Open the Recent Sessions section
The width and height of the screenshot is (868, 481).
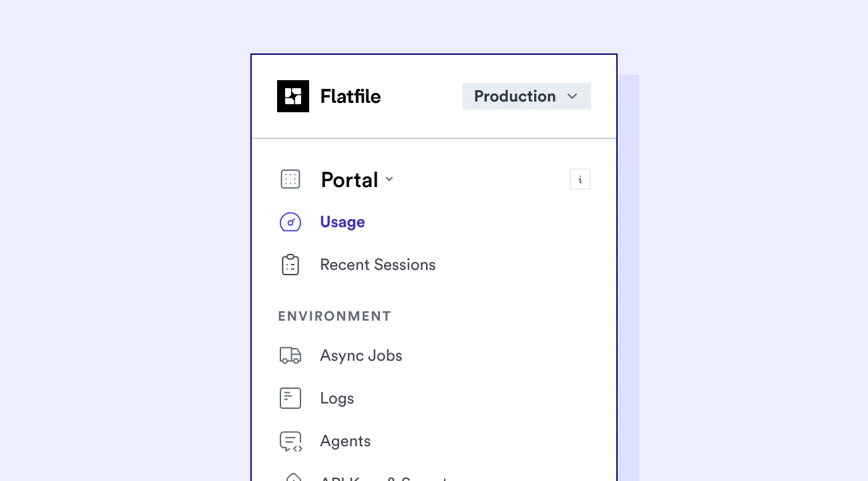(378, 265)
